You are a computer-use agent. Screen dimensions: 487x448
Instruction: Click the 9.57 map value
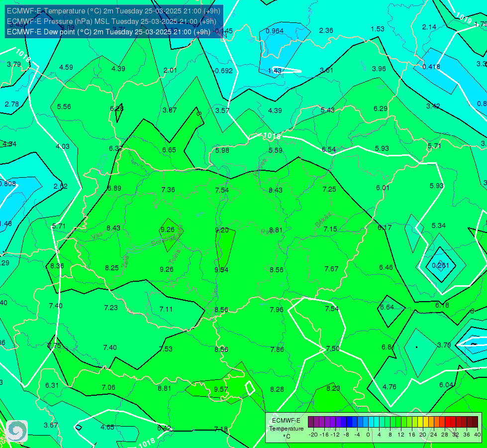[221, 389]
